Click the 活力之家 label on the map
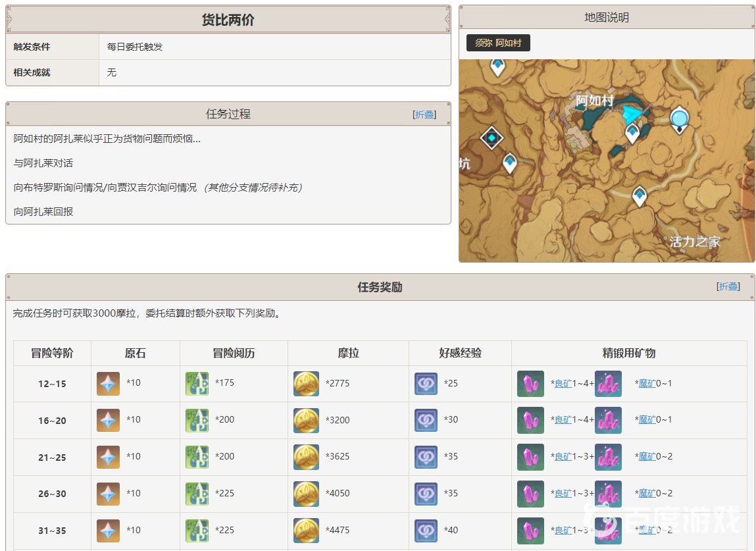The height and width of the screenshot is (551, 756). click(695, 242)
